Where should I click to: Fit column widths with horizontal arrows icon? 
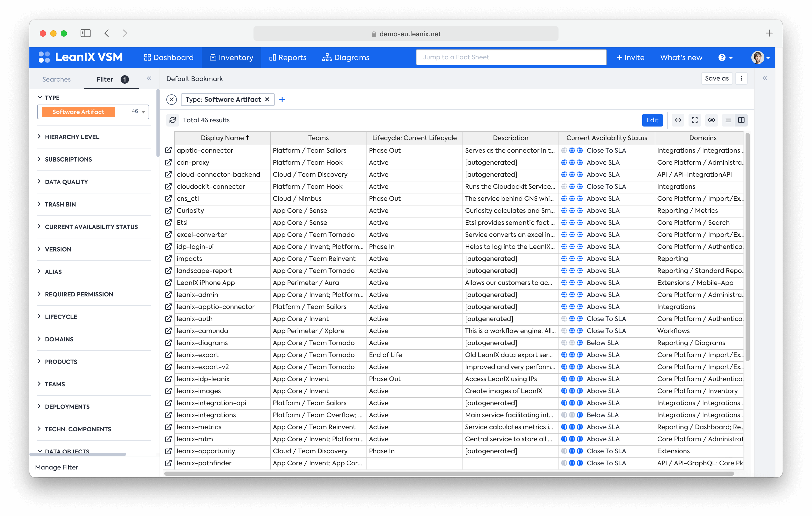[678, 120]
